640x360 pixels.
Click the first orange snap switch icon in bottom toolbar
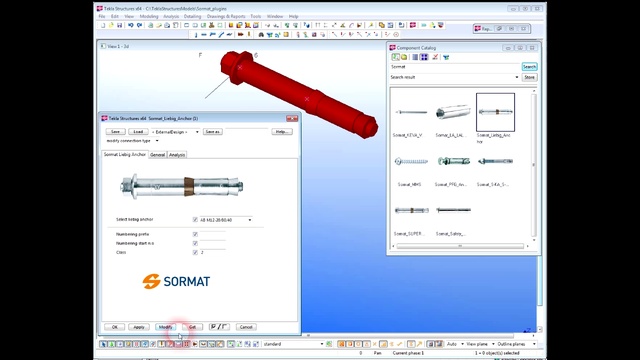pos(341,344)
